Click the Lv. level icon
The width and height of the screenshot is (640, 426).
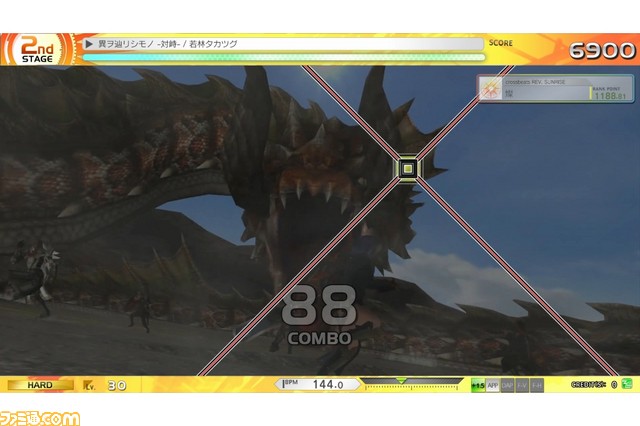[x=89, y=385]
